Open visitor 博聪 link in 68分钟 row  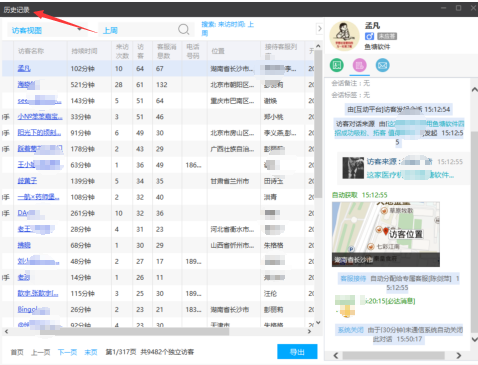pyautogui.click(x=24, y=245)
